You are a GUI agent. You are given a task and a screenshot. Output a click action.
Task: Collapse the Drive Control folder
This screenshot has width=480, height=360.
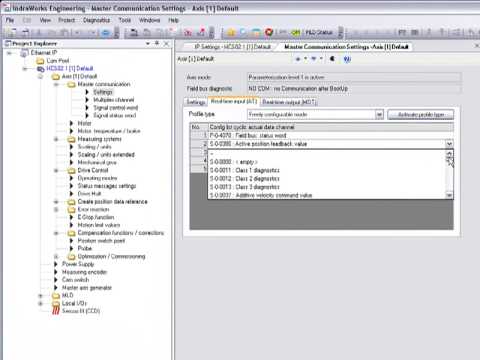click(x=56, y=170)
